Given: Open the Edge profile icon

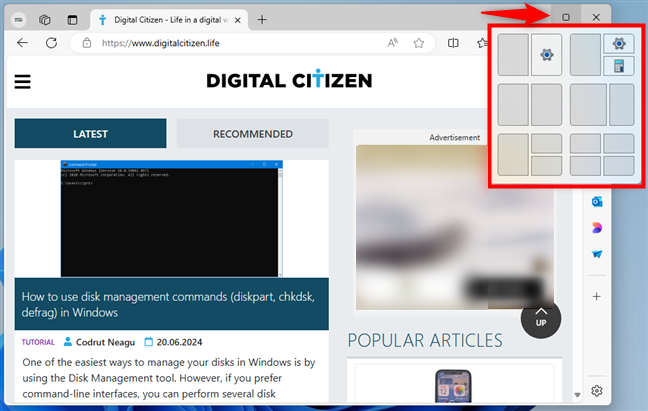Looking at the screenshot, I should 18,19.
